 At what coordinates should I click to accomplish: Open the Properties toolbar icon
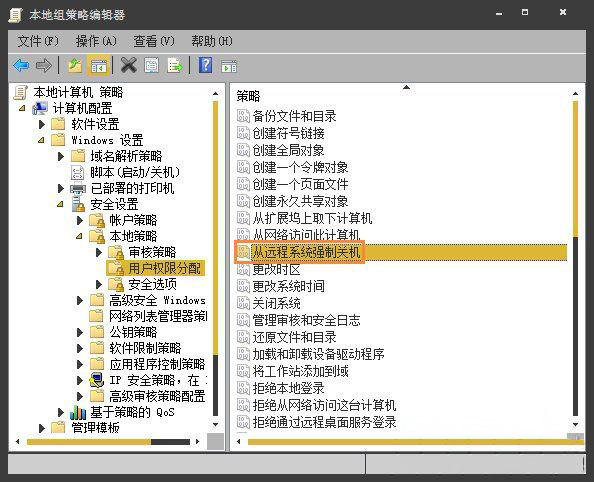(152, 66)
